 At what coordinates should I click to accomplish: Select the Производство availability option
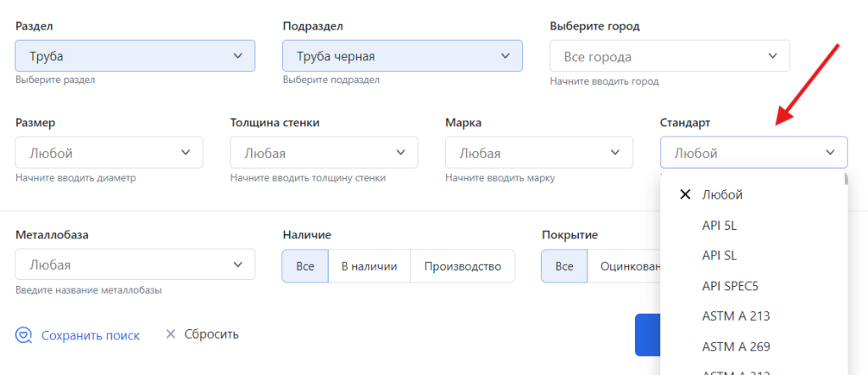(x=463, y=266)
